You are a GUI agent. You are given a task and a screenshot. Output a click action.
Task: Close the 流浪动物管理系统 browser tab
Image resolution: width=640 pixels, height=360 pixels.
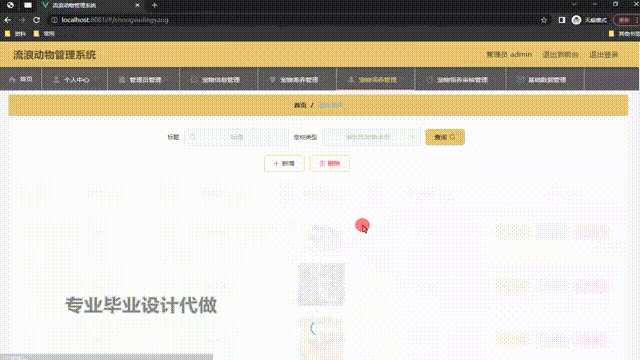pyautogui.click(x=137, y=5)
